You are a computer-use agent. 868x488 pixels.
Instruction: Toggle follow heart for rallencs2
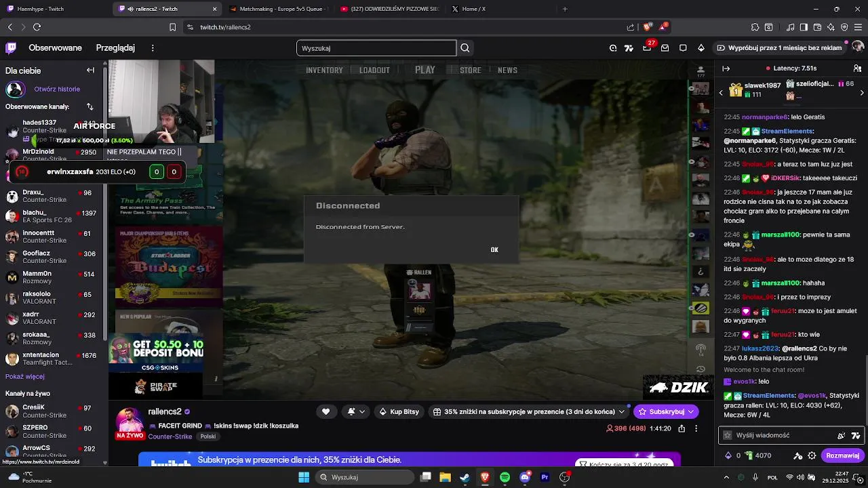(325, 411)
